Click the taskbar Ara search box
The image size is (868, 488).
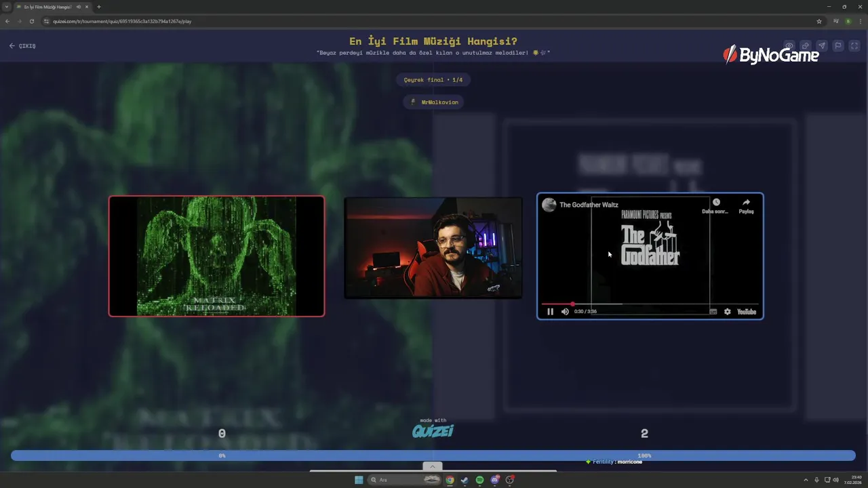(406, 480)
